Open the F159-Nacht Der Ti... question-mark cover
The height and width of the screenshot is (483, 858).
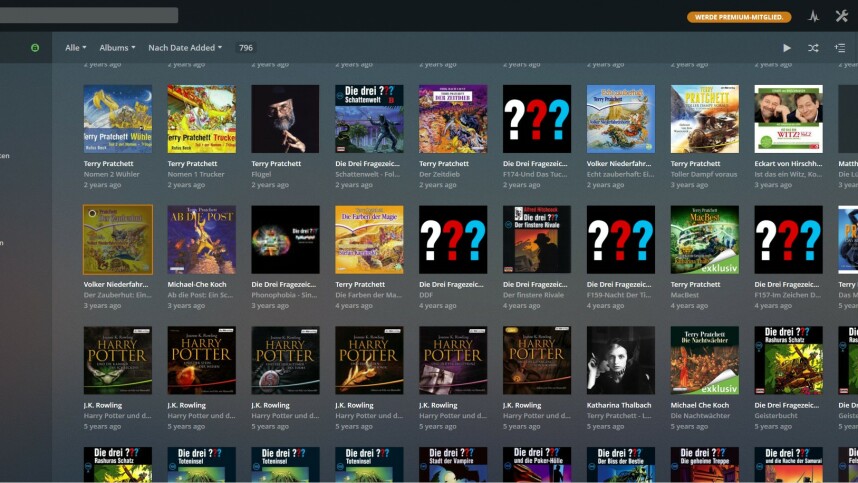point(621,240)
